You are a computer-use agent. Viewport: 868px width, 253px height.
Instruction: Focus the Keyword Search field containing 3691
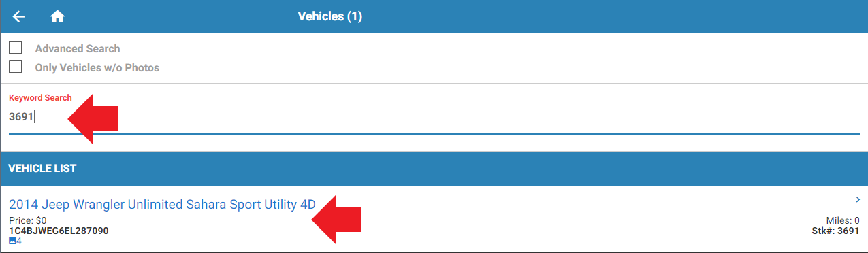434,117
